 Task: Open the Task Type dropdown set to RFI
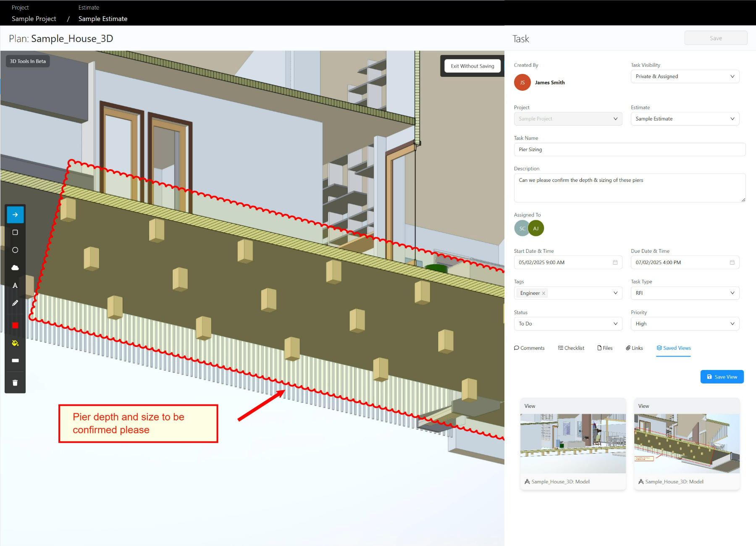[x=685, y=293]
